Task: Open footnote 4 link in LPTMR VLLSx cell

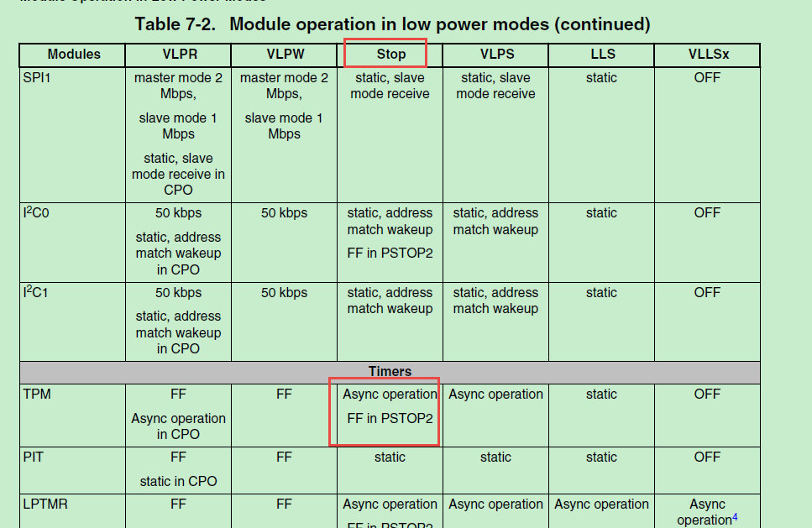Action: point(735,516)
